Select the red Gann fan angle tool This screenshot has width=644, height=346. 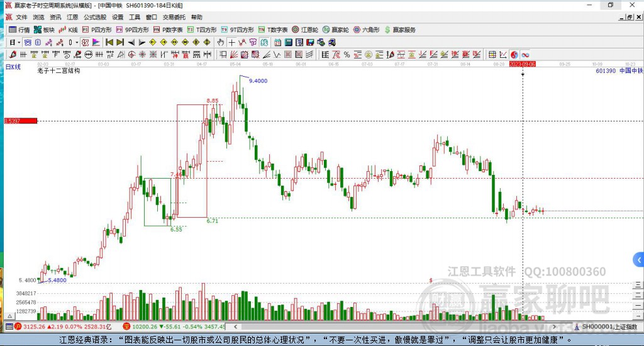[234, 54]
